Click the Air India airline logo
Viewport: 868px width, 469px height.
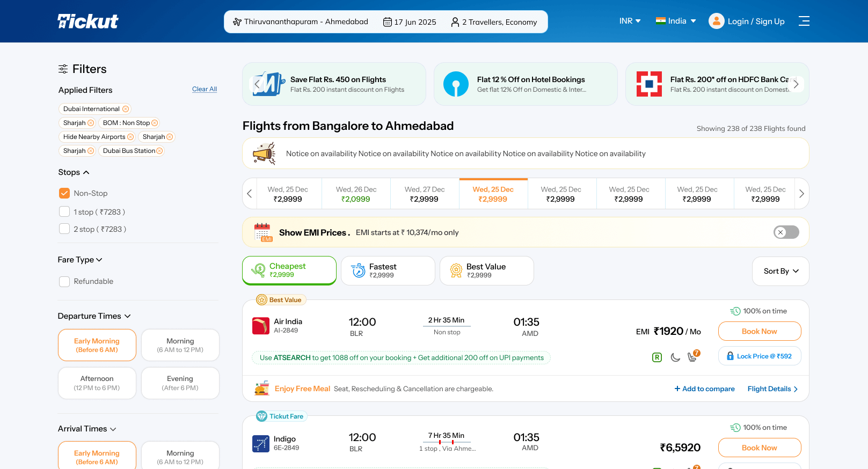261,326
